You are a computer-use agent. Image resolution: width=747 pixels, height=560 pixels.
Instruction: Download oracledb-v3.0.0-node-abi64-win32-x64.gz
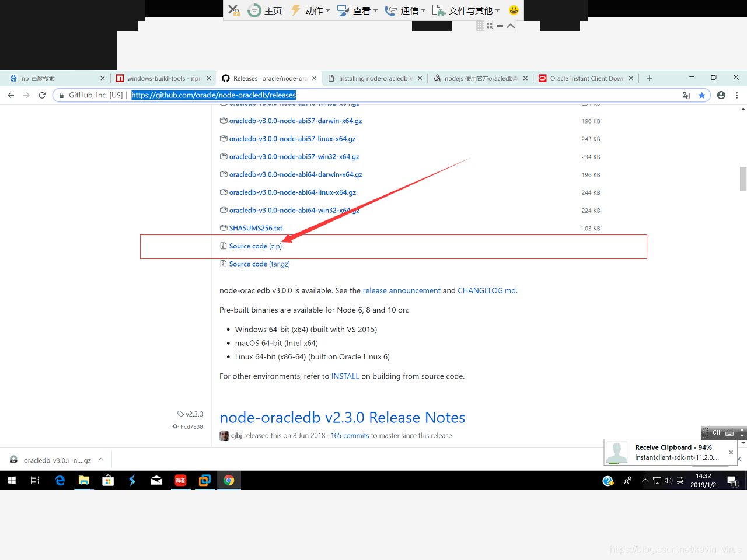coord(294,211)
